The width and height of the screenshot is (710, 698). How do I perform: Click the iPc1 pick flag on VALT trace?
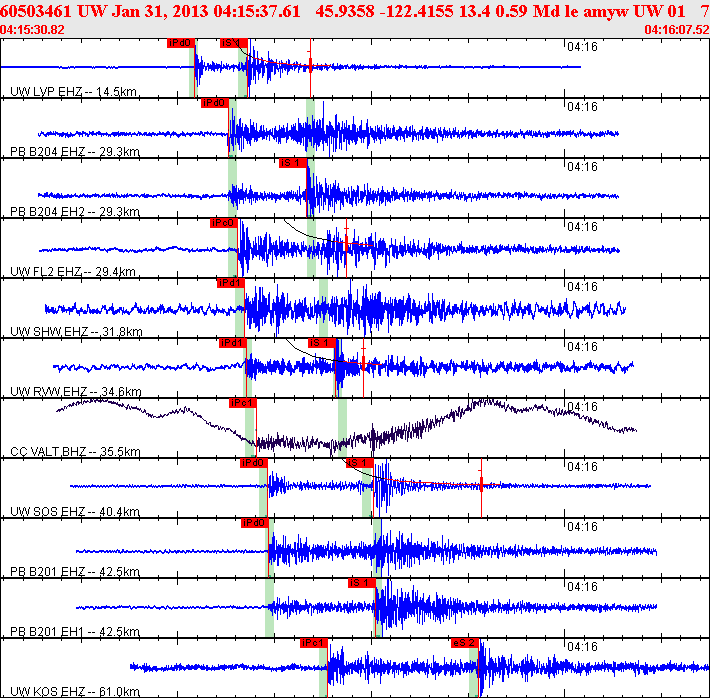tap(243, 403)
